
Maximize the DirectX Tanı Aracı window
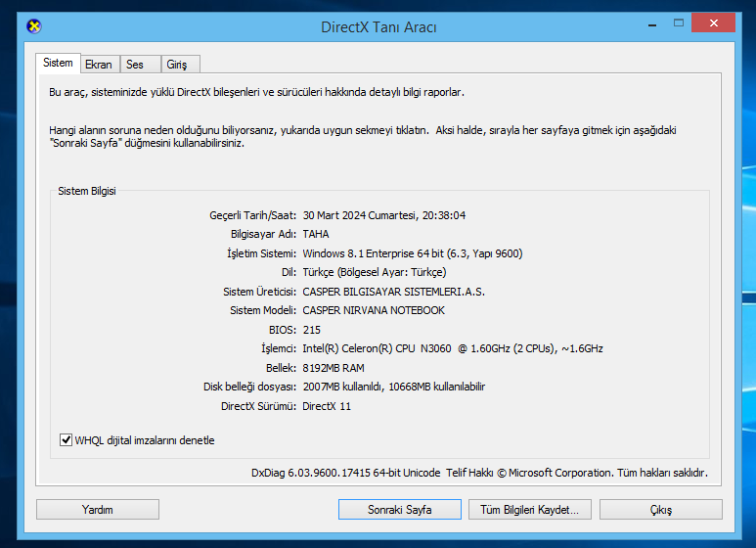[x=679, y=23]
